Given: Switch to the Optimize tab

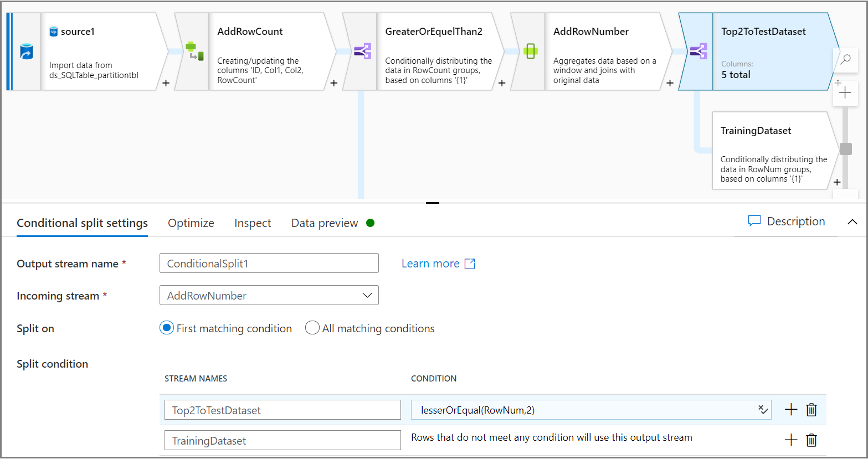Looking at the screenshot, I should (191, 223).
